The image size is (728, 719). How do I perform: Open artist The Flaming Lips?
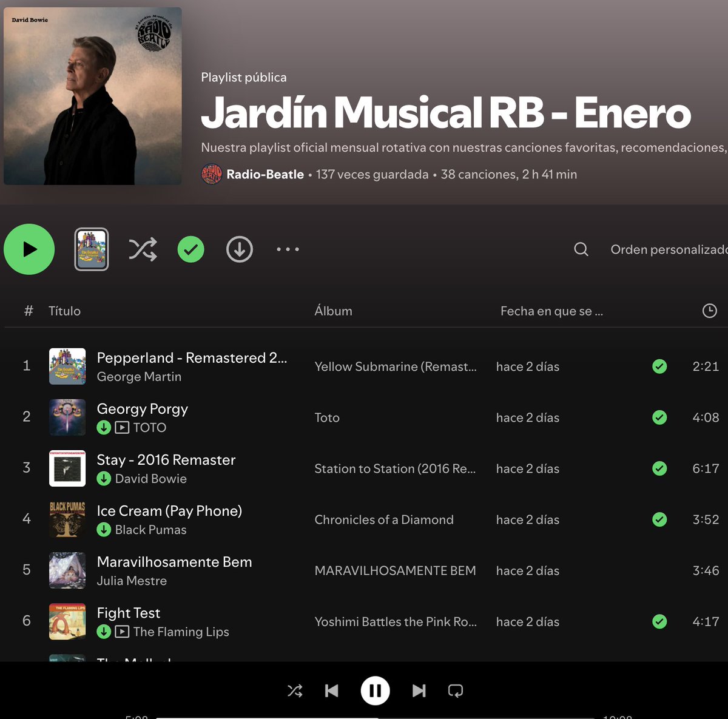pyautogui.click(x=181, y=632)
